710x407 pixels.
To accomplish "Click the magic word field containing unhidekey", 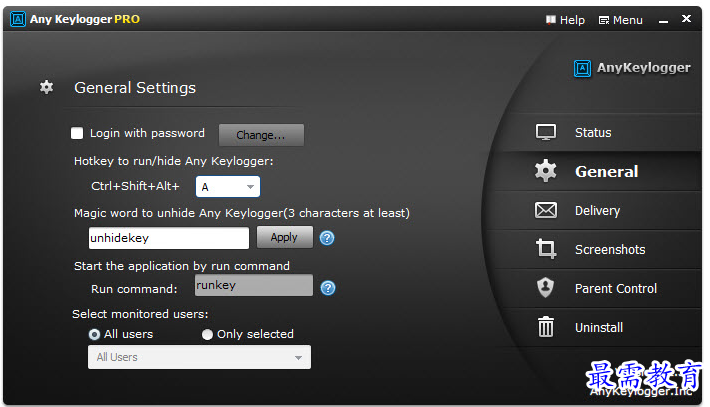I will [168, 238].
